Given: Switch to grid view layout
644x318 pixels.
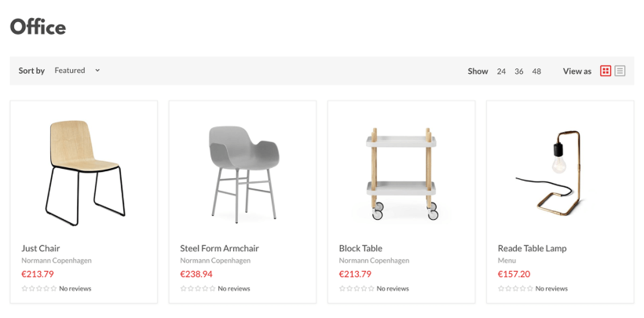Looking at the screenshot, I should (606, 71).
